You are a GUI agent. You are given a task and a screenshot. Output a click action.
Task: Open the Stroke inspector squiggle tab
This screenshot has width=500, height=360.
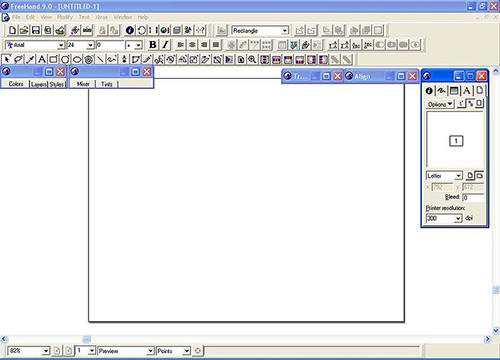(x=441, y=90)
